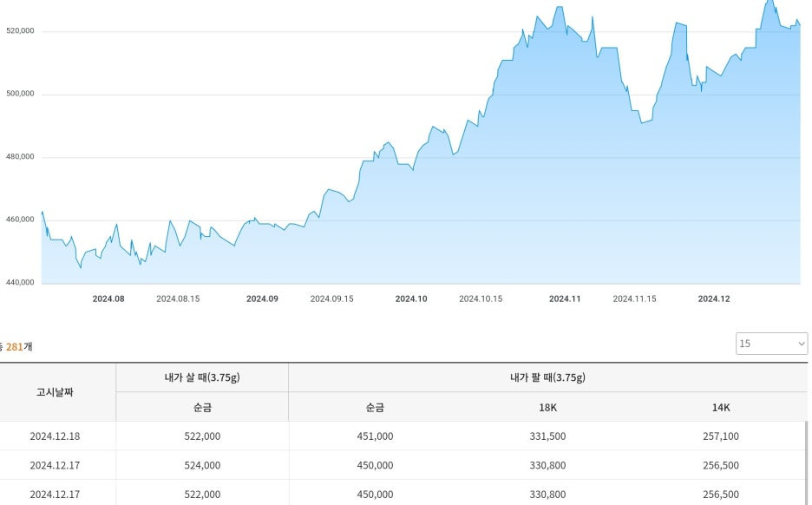Image resolution: width=812 pixels, height=505 pixels.
Task: Click the 14K column header
Action: coord(721,407)
